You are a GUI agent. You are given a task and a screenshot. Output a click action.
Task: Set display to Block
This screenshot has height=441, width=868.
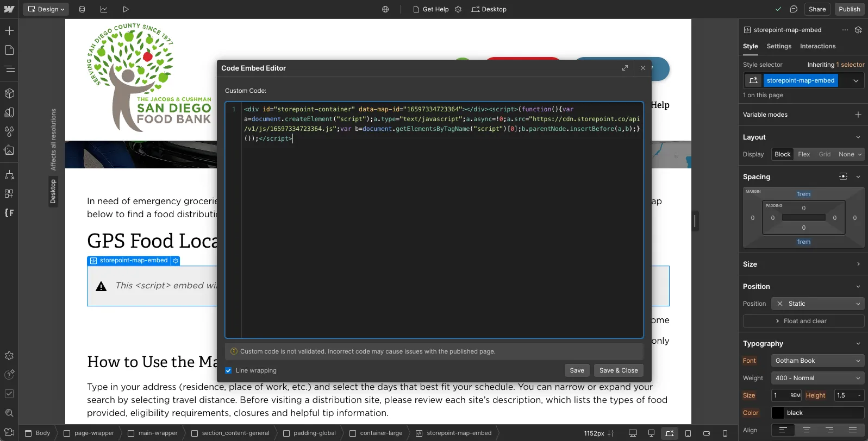[x=783, y=154]
